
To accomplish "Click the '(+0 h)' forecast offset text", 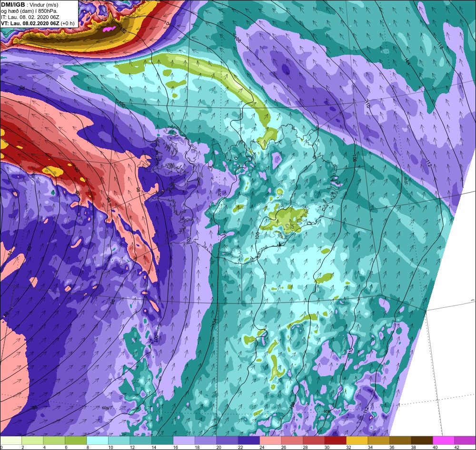I will (x=68, y=23).
